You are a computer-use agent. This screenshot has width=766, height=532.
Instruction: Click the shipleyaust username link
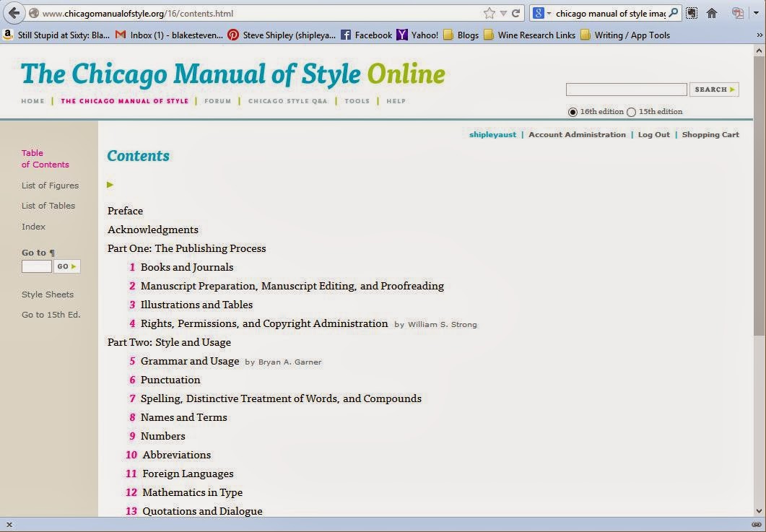[492, 134]
